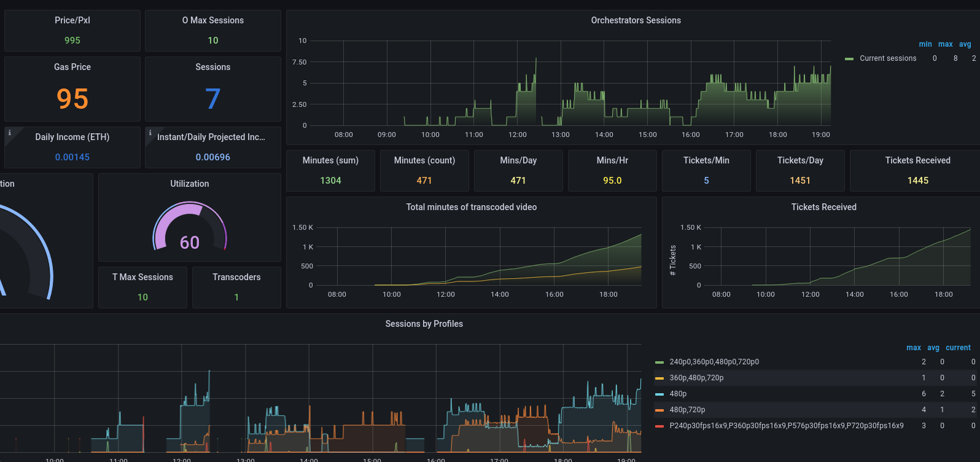Toggle the 480p,720p series label in legend
This screenshot has height=462, width=980.
coord(687,410)
